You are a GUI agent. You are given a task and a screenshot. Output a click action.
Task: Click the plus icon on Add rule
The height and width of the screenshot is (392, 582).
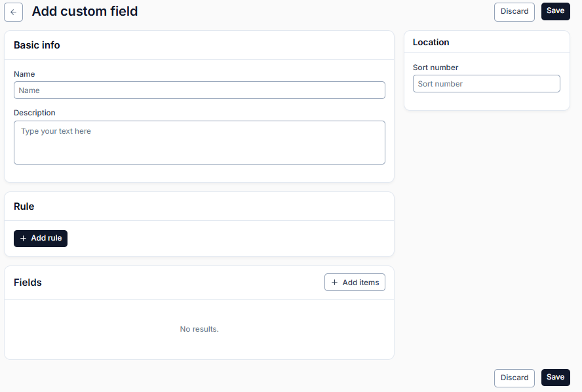coord(23,239)
